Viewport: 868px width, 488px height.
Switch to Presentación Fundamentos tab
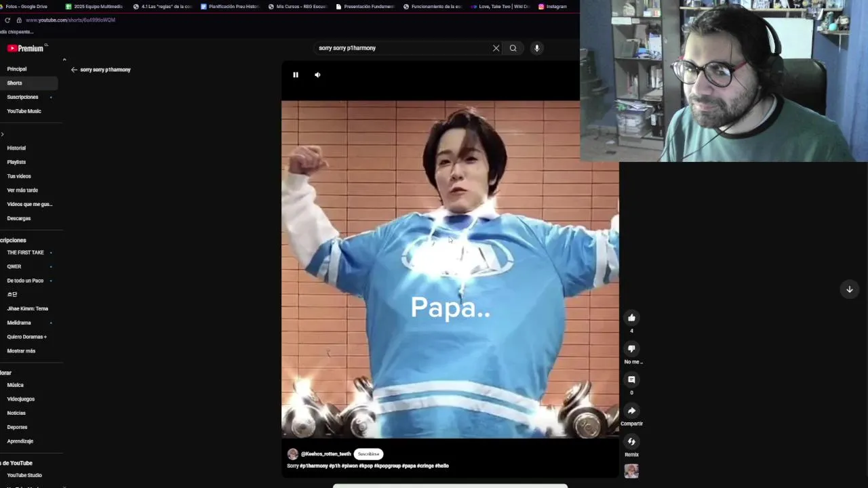pos(365,6)
